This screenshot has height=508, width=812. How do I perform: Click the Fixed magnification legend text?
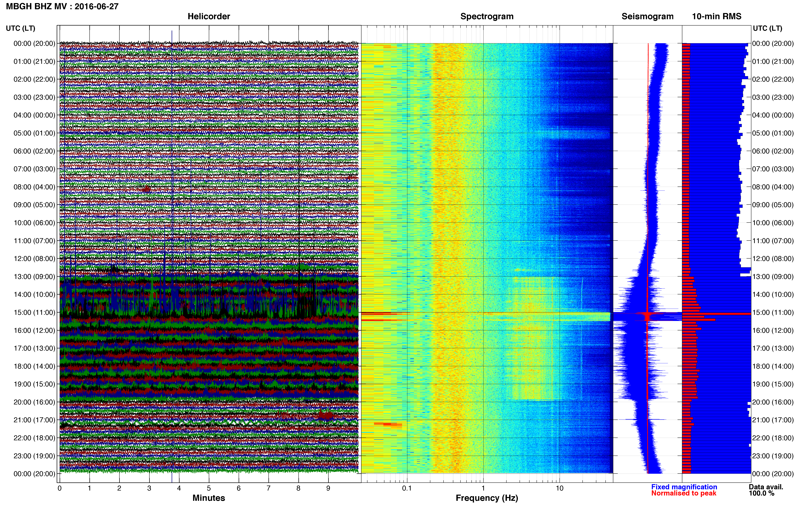[x=684, y=487]
